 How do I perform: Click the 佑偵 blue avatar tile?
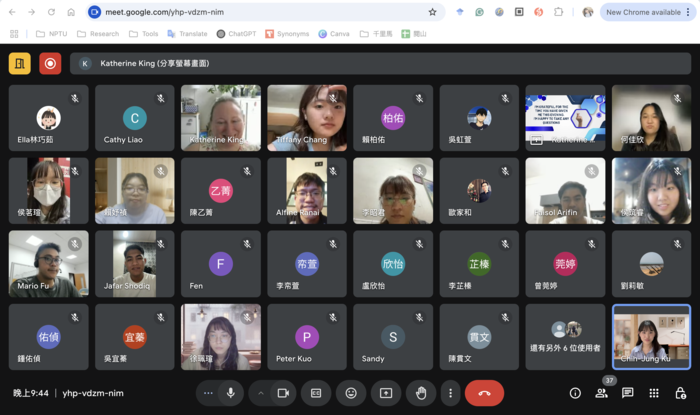point(48,337)
